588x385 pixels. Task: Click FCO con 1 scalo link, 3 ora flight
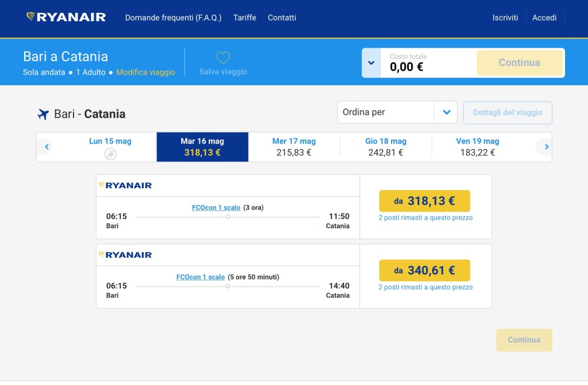(x=216, y=208)
